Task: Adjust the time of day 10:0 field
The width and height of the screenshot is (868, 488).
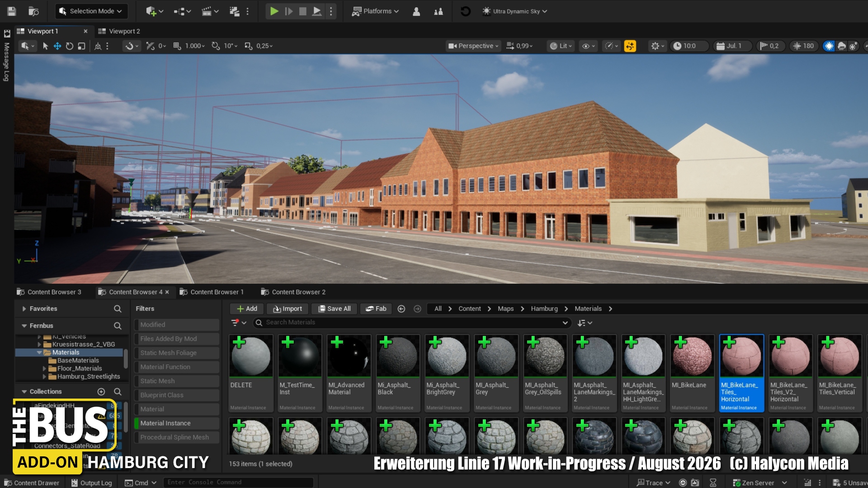Action: (689, 46)
